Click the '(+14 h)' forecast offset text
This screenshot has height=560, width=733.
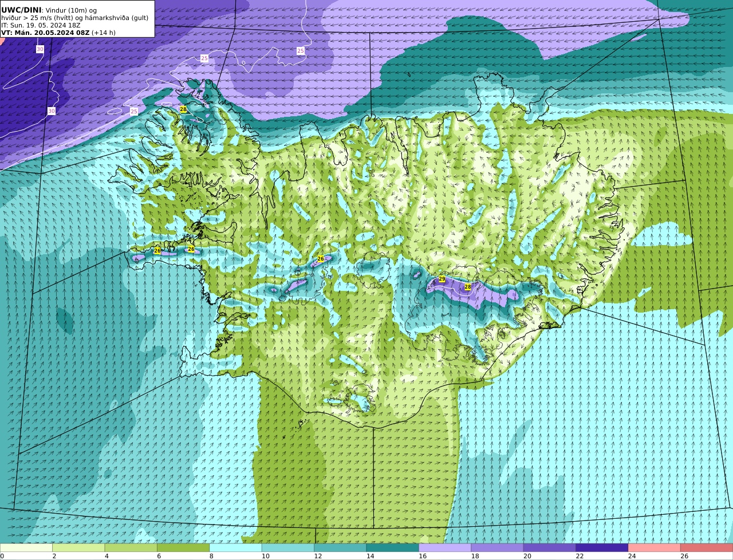[104, 33]
